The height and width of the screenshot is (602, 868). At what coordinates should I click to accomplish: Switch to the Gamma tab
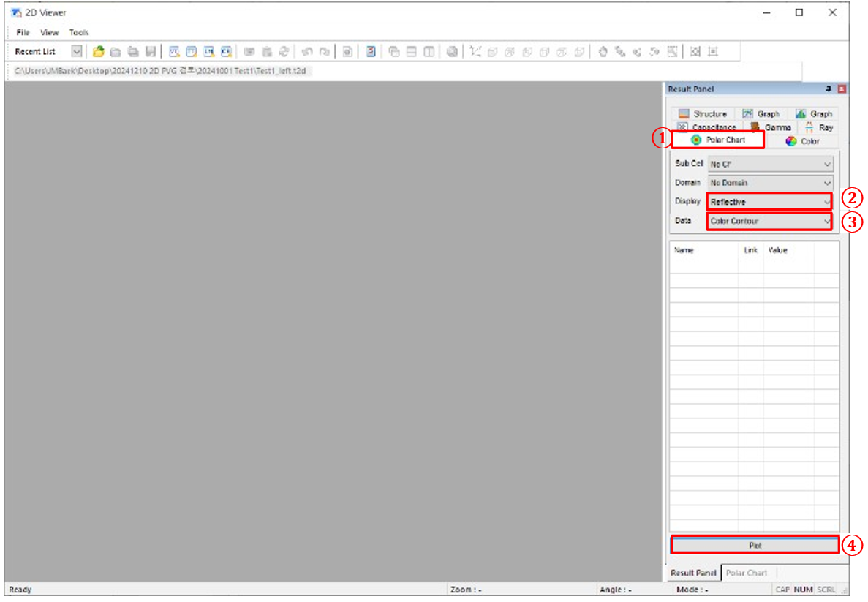(x=770, y=127)
